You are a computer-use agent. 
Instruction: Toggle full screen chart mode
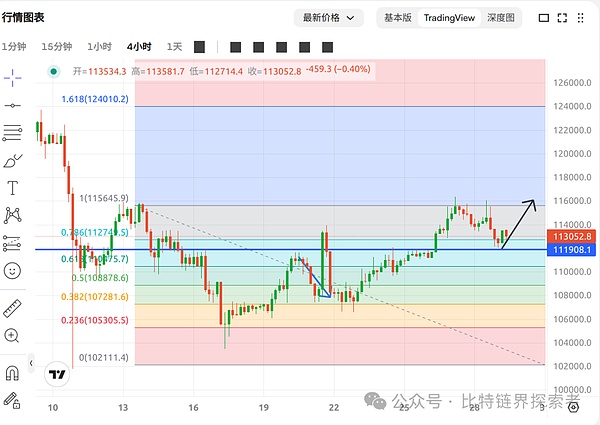pos(543,17)
